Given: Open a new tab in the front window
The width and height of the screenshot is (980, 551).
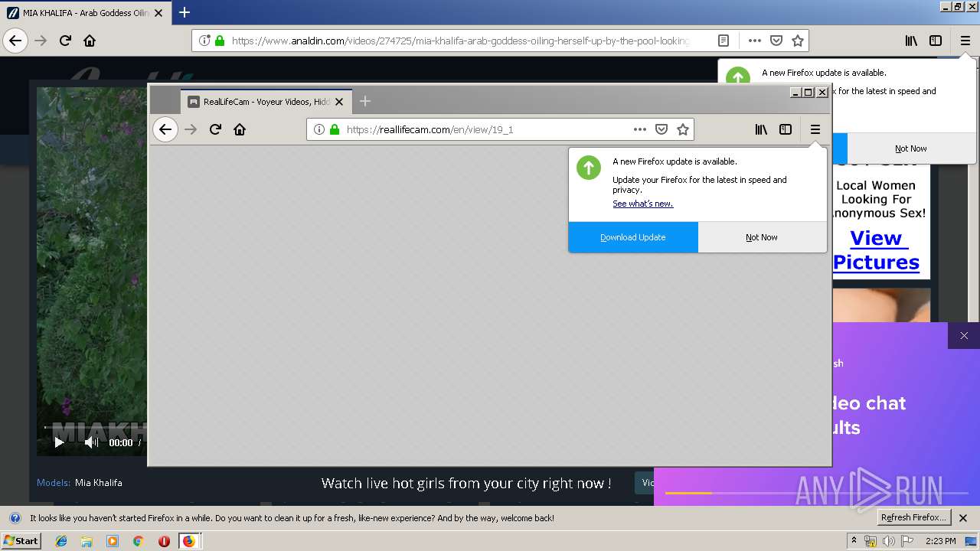Looking at the screenshot, I should pyautogui.click(x=365, y=101).
